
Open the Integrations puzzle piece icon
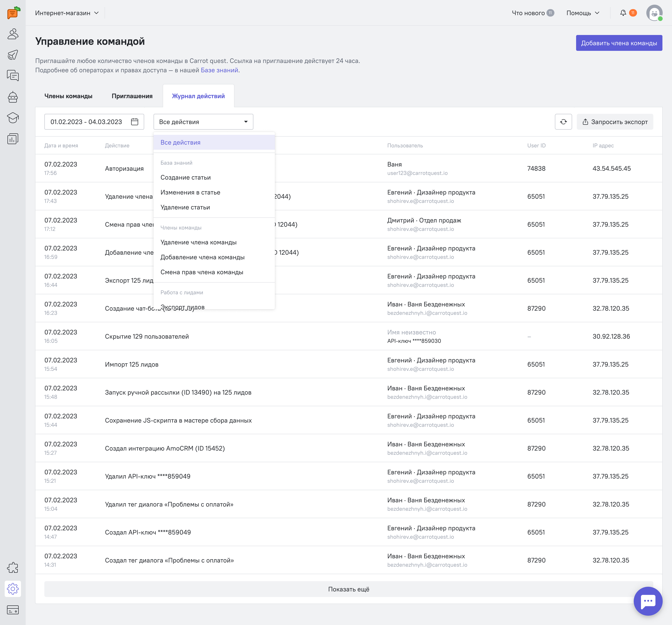[x=13, y=568]
